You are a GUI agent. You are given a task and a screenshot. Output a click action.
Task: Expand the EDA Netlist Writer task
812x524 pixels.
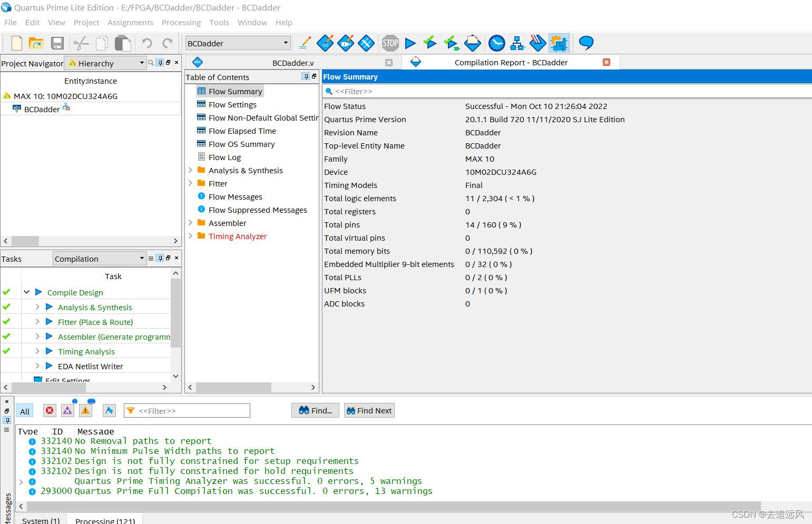coord(37,365)
